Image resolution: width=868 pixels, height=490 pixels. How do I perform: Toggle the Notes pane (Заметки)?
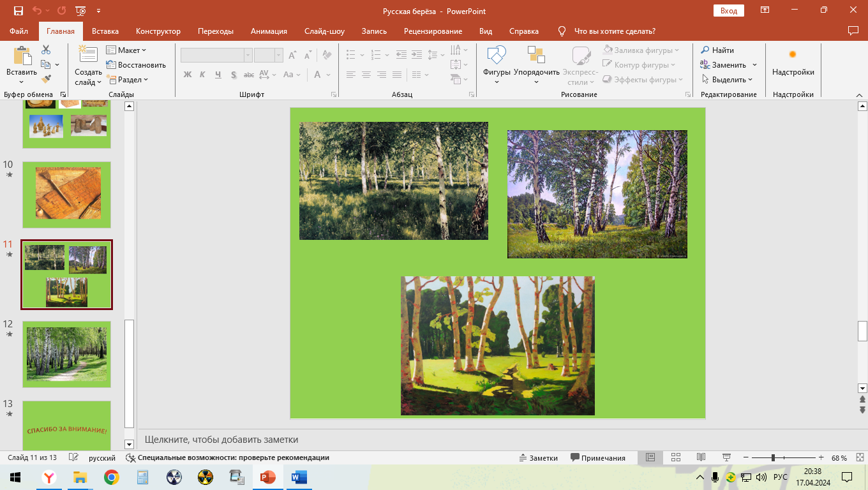click(x=538, y=457)
